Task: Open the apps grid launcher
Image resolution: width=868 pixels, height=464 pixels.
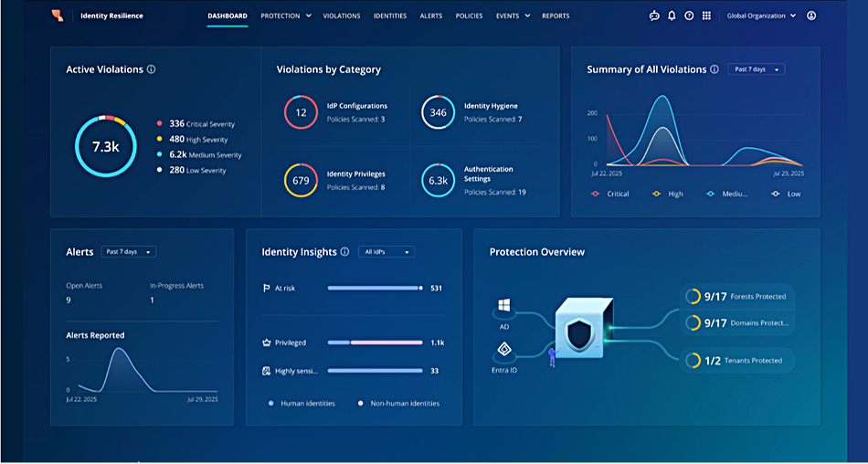Action: click(x=705, y=16)
